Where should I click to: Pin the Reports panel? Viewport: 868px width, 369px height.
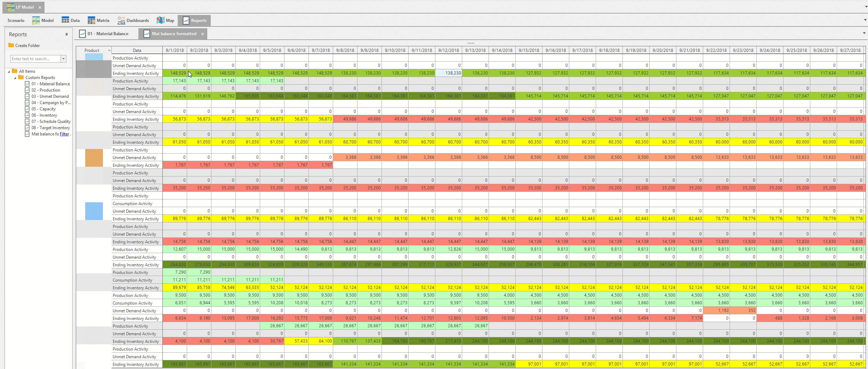(66, 34)
